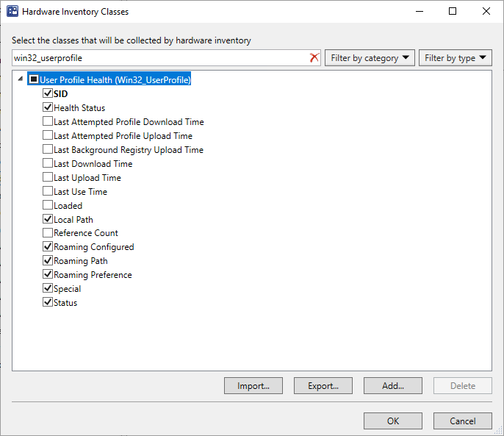Open the Add... classes dialog
Screen dimensions: 504x436
click(393, 385)
